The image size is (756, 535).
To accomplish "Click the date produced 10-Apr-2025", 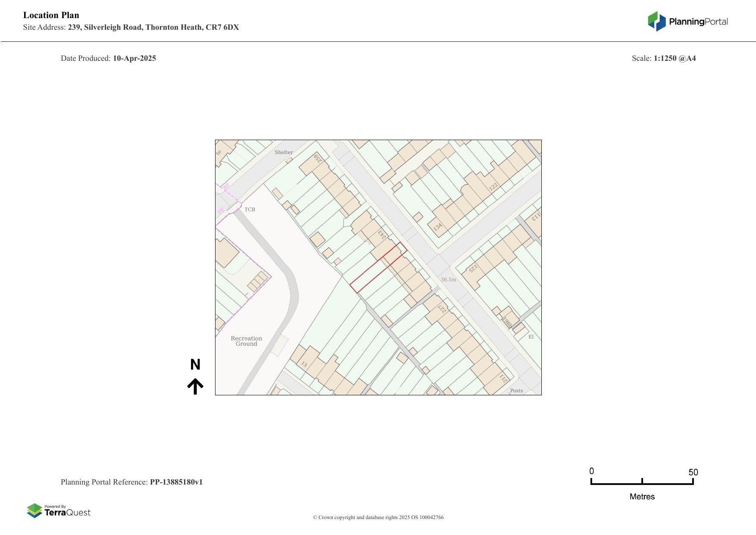I will tap(134, 58).
